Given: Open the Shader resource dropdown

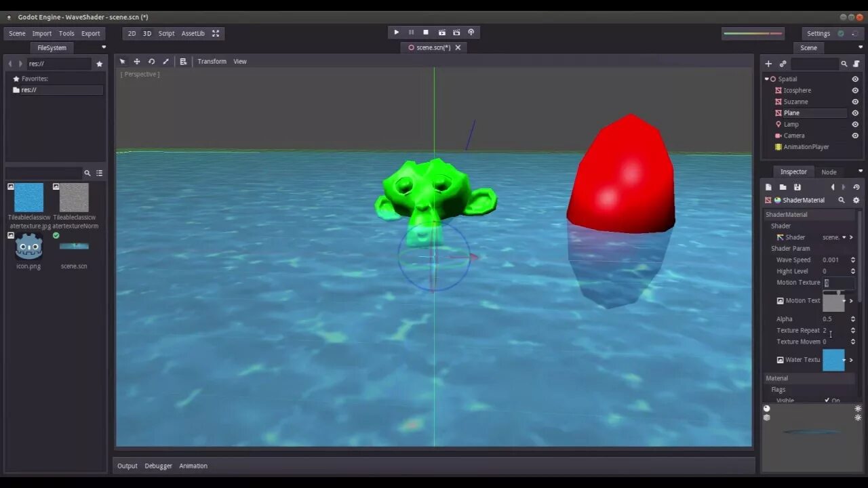Looking at the screenshot, I should 844,237.
